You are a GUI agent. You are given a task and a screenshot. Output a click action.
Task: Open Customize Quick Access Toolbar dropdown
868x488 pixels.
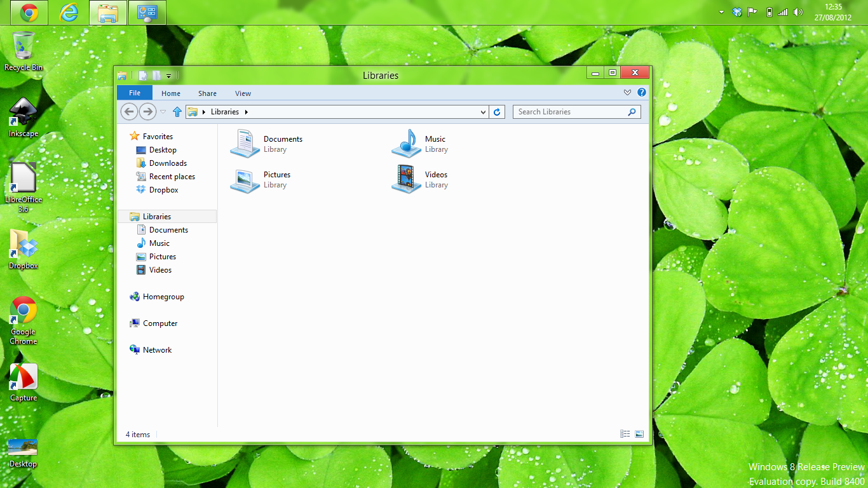168,76
